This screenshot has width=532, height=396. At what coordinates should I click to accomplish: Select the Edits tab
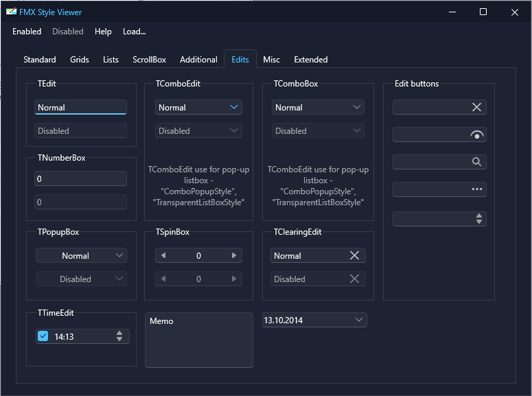(x=240, y=60)
